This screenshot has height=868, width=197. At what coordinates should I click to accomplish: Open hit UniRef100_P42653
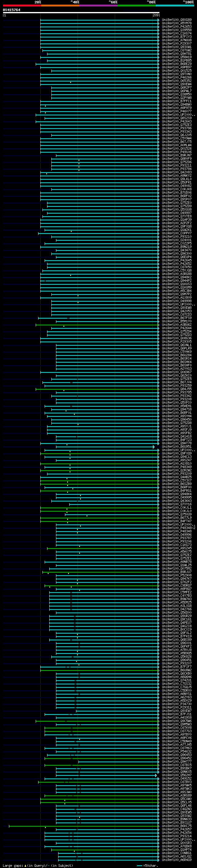(177, 26)
